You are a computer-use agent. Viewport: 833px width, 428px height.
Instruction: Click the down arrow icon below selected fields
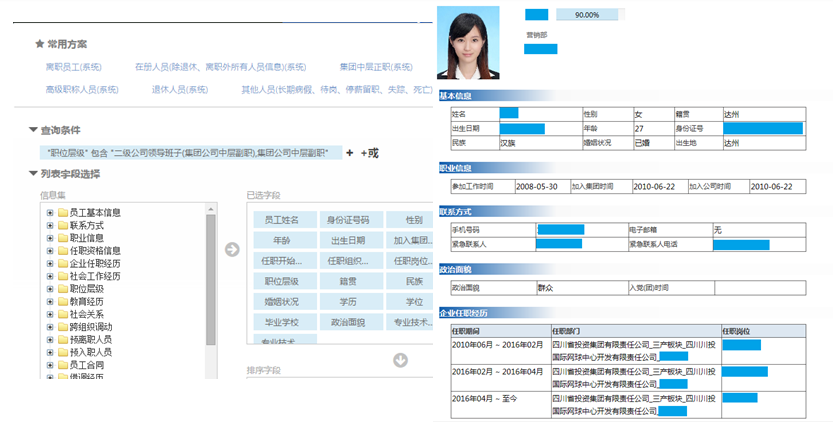click(400, 360)
